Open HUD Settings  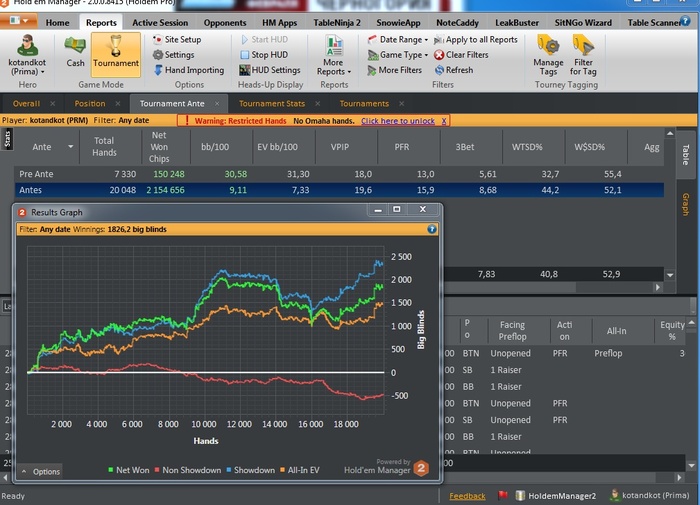pyautogui.click(x=270, y=70)
